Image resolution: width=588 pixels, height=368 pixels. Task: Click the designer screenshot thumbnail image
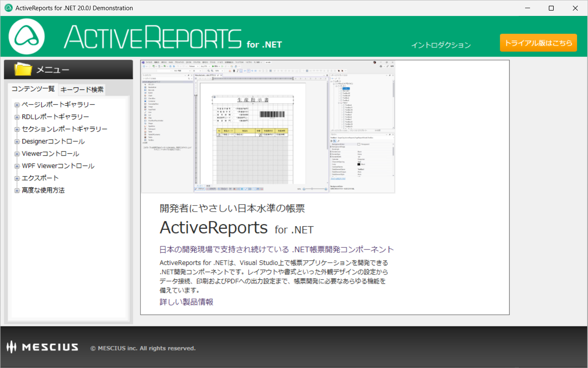pos(268,127)
